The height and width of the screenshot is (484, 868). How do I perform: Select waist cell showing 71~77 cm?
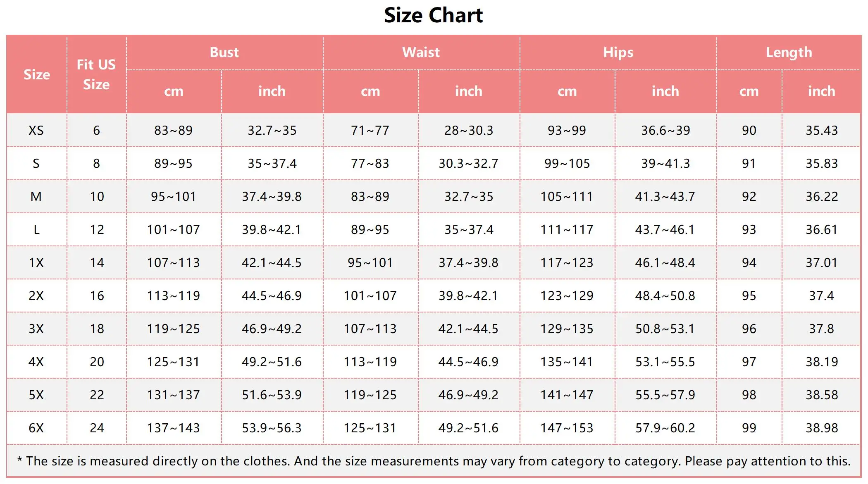(x=370, y=131)
